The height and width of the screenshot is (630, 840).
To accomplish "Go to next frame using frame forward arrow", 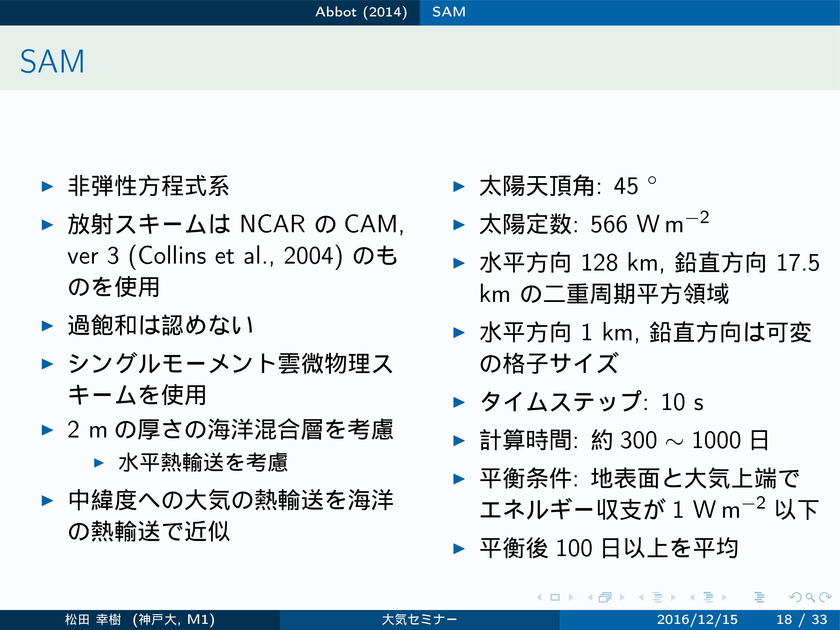I will [622, 597].
